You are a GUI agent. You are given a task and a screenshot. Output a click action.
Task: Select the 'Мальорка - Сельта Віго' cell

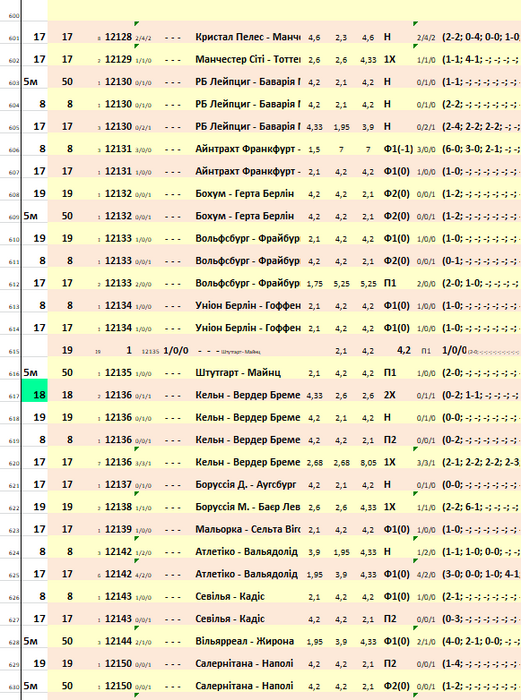(x=248, y=529)
